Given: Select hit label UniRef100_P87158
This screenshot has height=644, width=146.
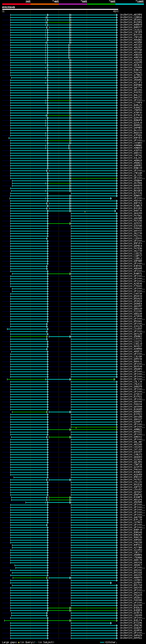Looking at the screenshot, I should [131, 221].
